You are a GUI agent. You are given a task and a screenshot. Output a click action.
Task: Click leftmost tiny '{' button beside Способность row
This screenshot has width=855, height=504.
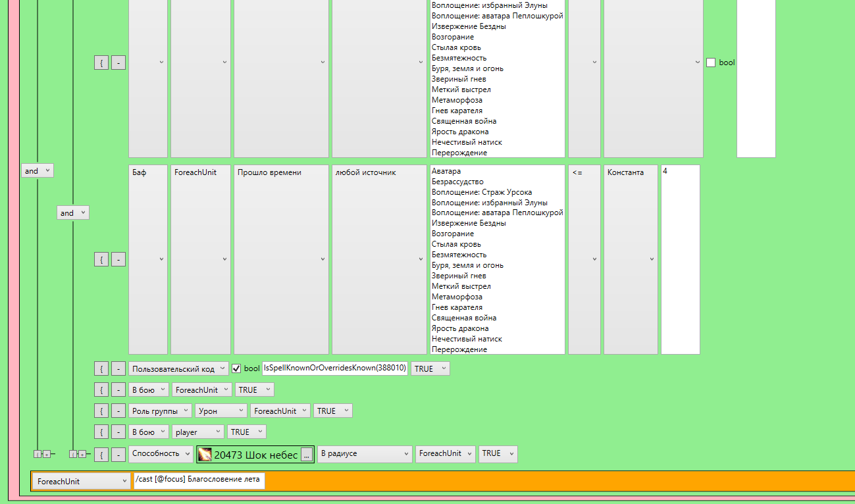click(38, 454)
